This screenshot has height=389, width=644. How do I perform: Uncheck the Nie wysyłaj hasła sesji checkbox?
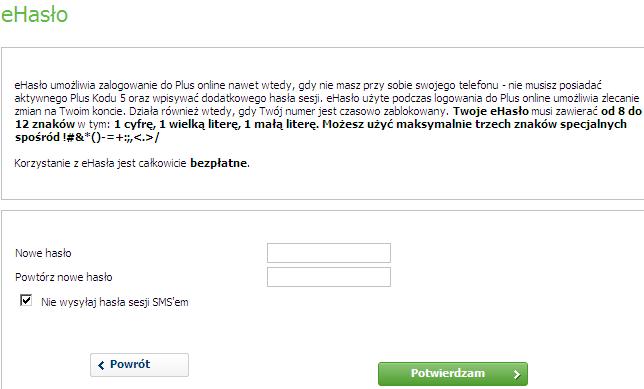coord(26,300)
